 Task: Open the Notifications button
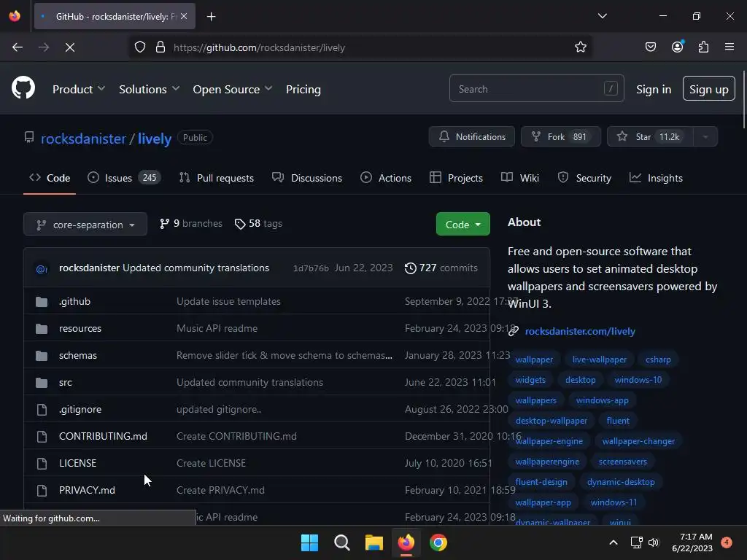coord(472,136)
